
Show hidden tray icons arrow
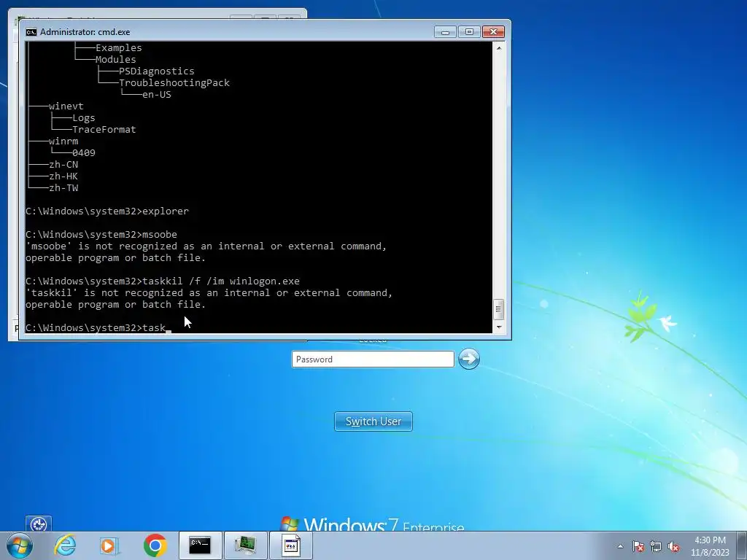(x=620, y=546)
